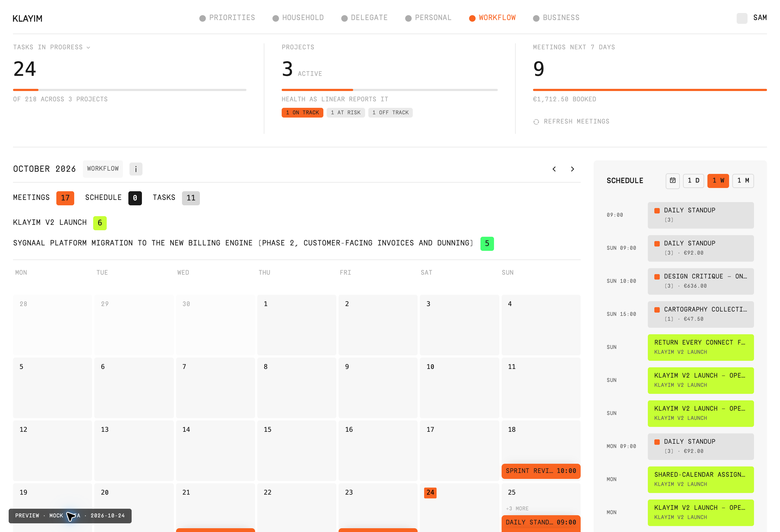
Task: Click the info icon beside Workflow
Action: (x=136, y=169)
